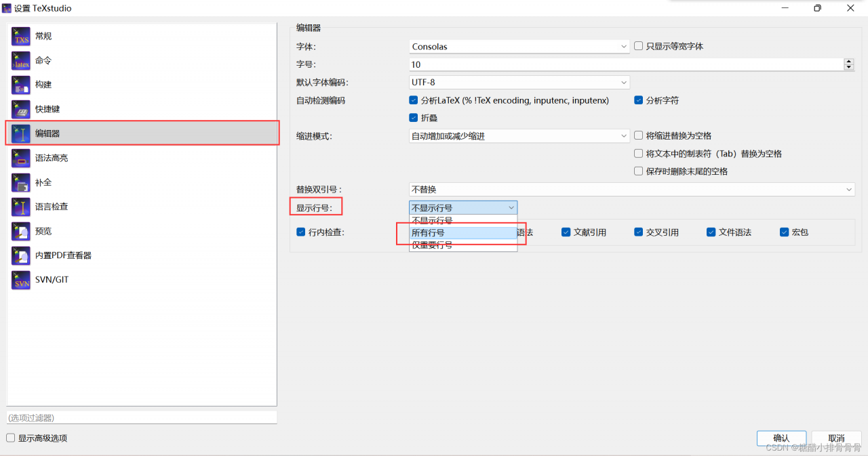Uncheck the 折叠 (folding) checkbox
This screenshot has width=868, height=456.
tap(414, 118)
